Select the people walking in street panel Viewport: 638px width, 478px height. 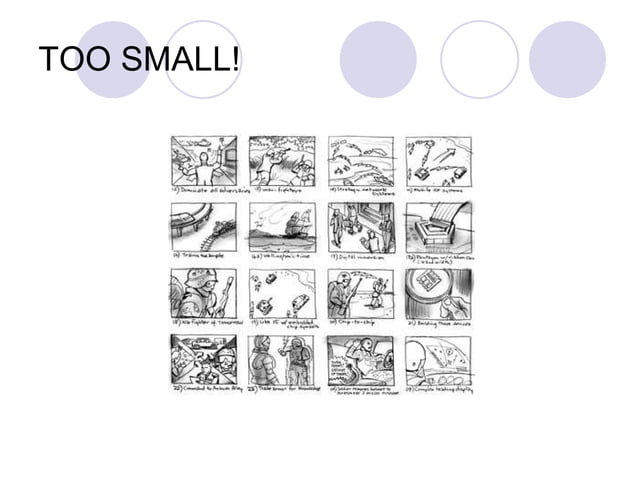point(361,227)
